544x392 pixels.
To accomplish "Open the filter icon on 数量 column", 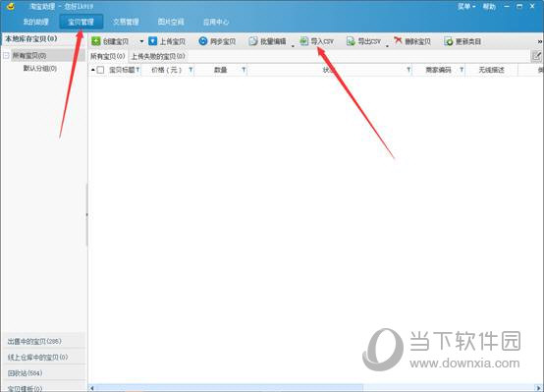I will point(244,70).
